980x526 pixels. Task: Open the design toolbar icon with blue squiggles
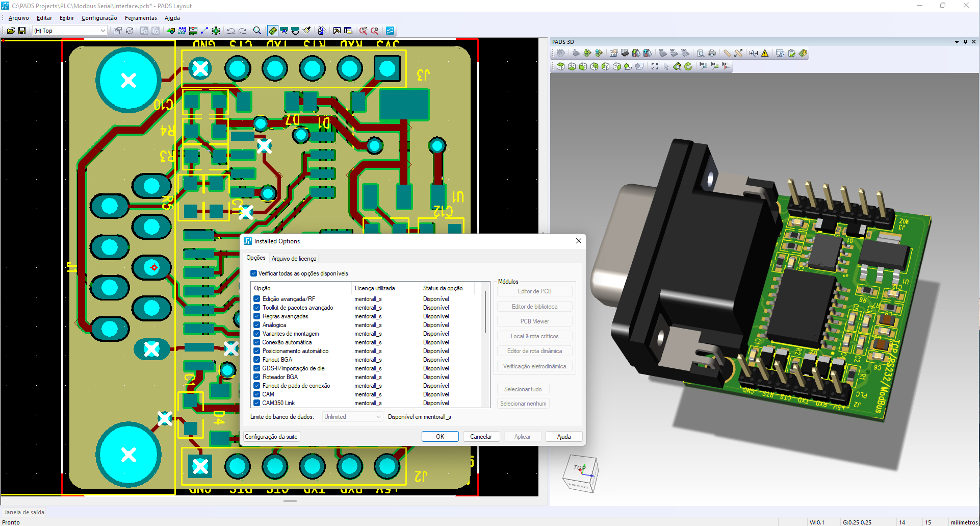point(182,31)
